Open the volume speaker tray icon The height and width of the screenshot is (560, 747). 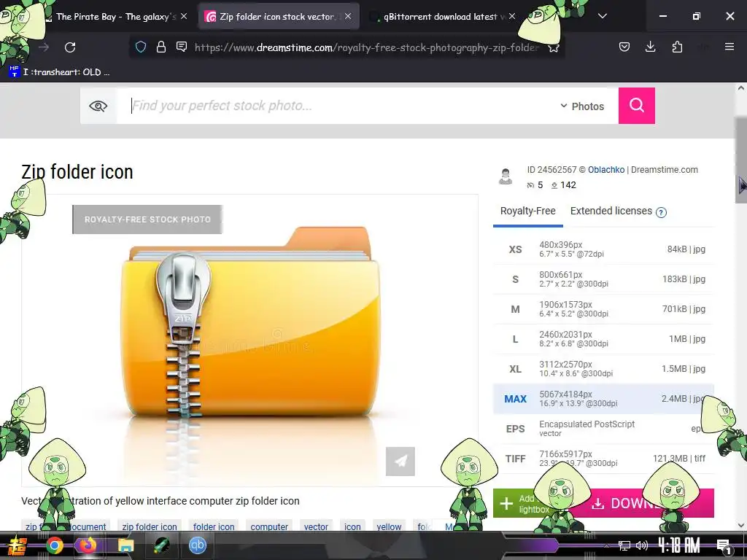642,545
